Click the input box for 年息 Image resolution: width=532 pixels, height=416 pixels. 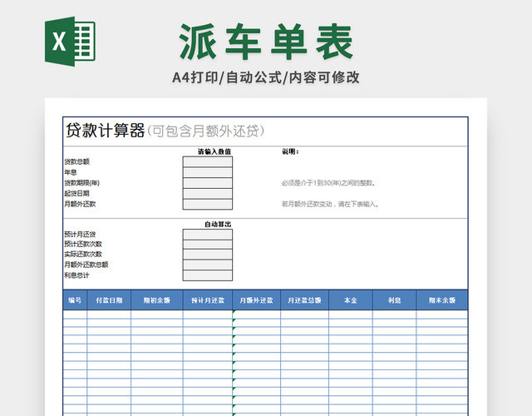click(x=208, y=172)
